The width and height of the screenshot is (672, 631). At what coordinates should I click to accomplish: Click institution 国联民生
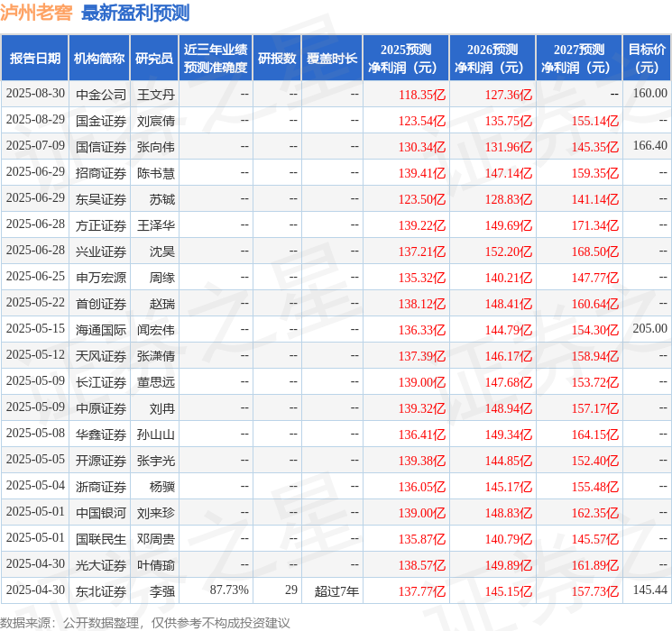click(x=101, y=539)
